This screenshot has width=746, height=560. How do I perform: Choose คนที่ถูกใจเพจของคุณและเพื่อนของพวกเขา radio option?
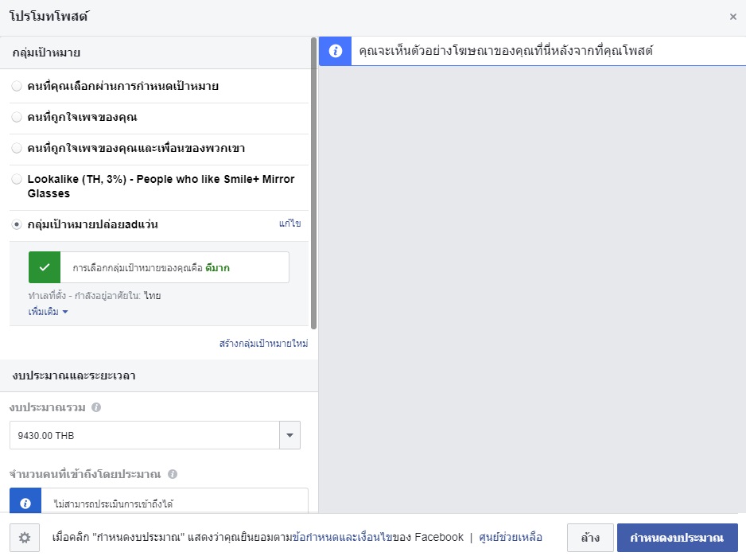[17, 148]
